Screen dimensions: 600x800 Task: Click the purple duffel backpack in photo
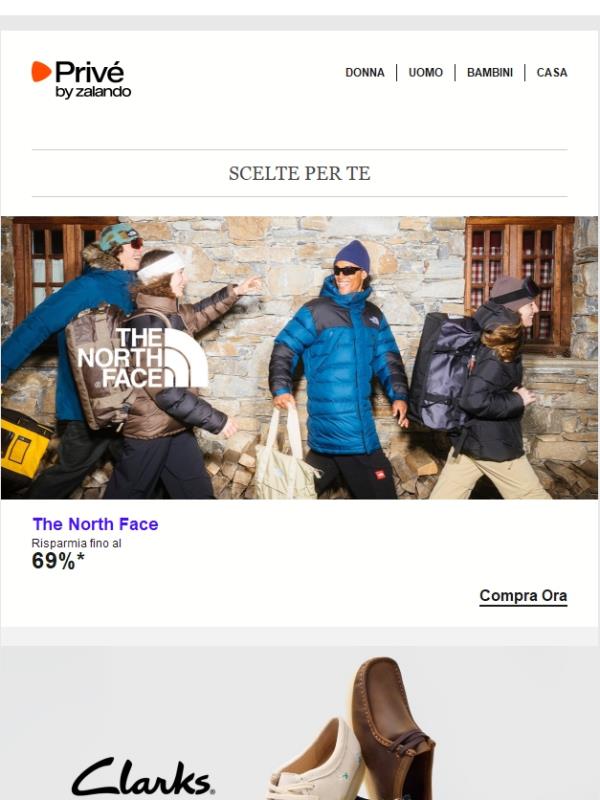pyautogui.click(x=441, y=371)
